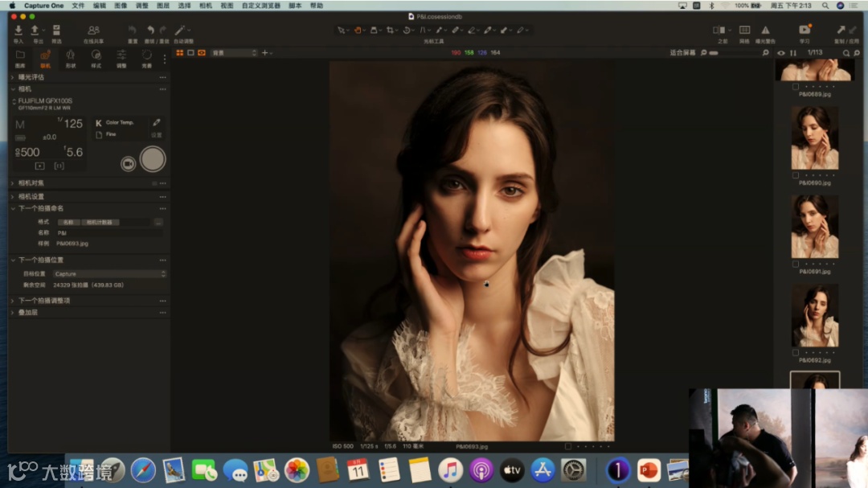Screen dimensions: 868x488
Task: Click the white balance eyedropper in camera panel
Action: (157, 122)
